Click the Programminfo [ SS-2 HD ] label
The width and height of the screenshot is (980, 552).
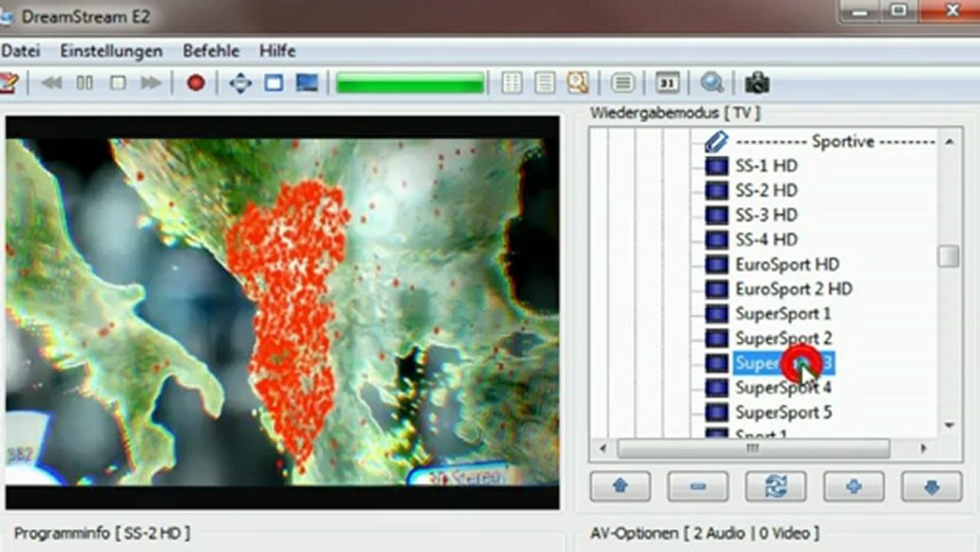(102, 533)
